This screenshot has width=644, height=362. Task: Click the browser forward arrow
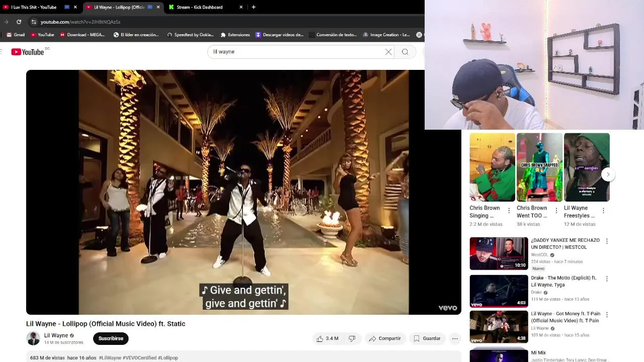[x=6, y=22]
